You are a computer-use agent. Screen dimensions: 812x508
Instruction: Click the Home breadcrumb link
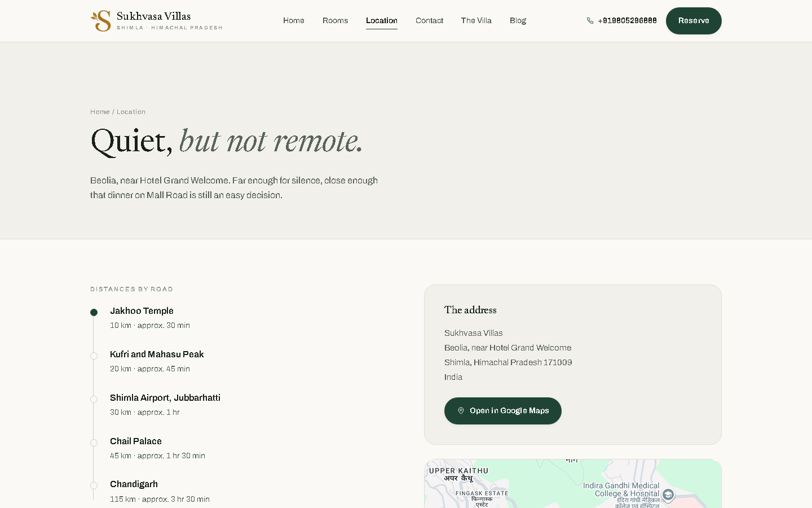100,112
